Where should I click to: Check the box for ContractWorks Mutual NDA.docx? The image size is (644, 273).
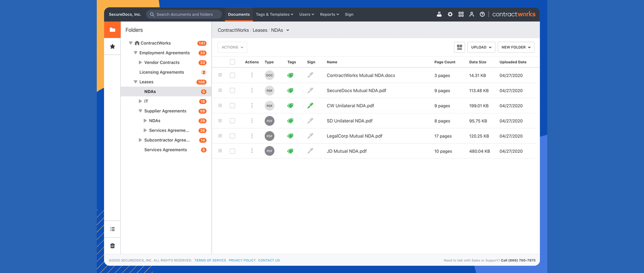click(x=233, y=75)
